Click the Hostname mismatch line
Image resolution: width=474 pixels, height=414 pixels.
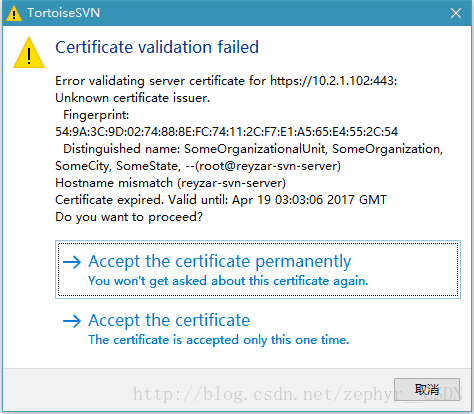point(170,183)
